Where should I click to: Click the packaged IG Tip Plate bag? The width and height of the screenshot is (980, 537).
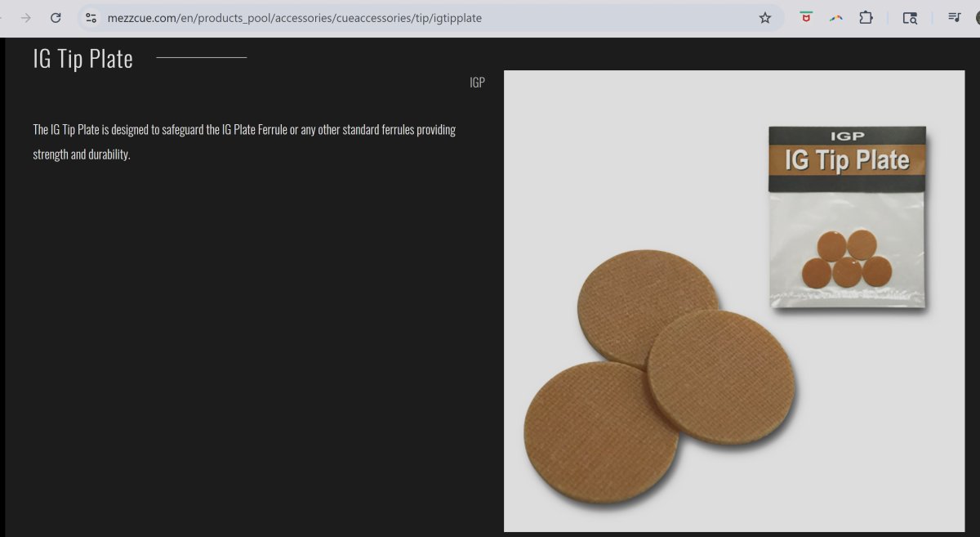847,270
